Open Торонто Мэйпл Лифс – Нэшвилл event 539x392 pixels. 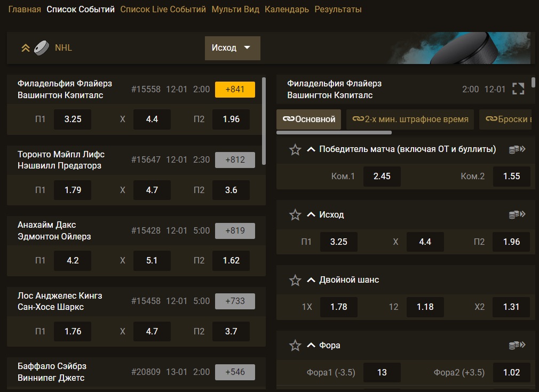click(61, 160)
